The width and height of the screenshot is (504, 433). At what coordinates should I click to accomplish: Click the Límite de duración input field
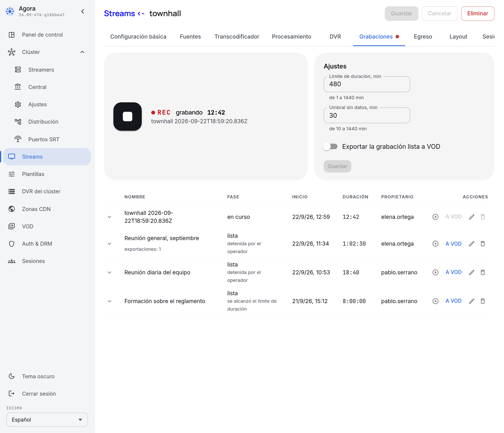367,84
